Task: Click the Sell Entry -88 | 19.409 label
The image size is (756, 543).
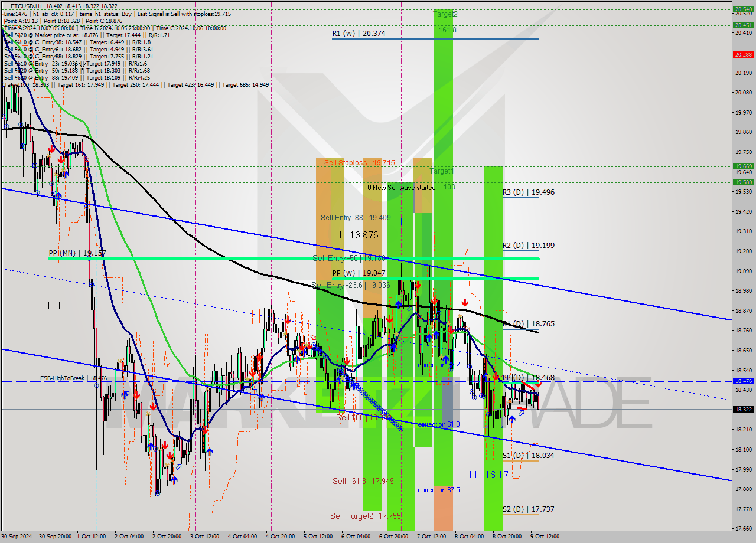Action: (356, 218)
